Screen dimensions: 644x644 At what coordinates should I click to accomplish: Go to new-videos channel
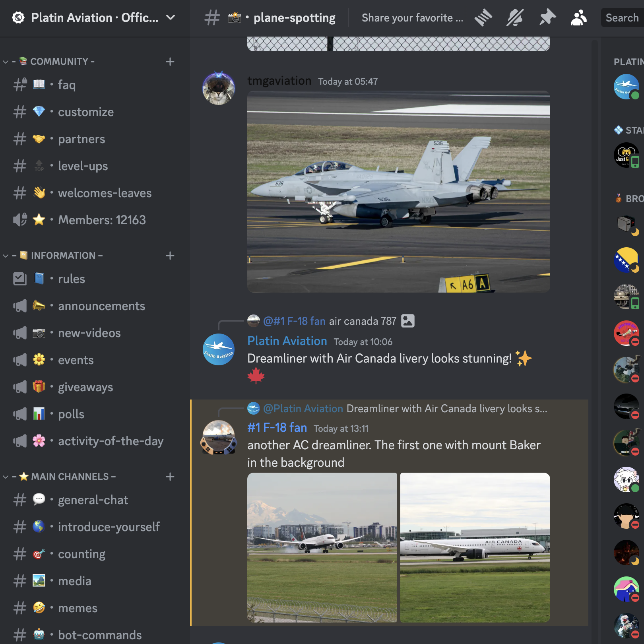(x=95, y=333)
